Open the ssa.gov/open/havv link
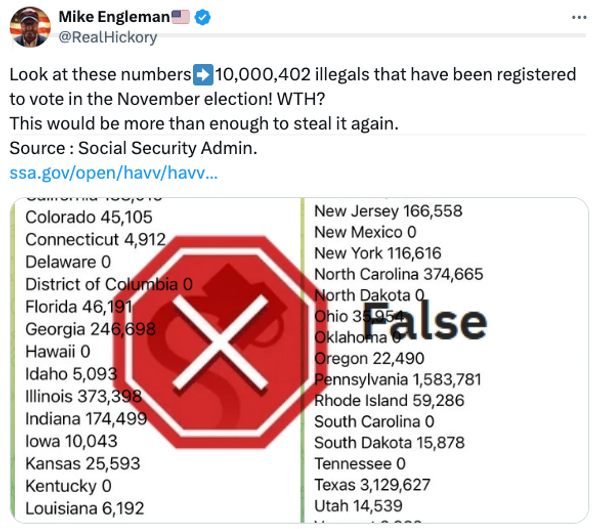600x529 pixels. tap(113, 172)
